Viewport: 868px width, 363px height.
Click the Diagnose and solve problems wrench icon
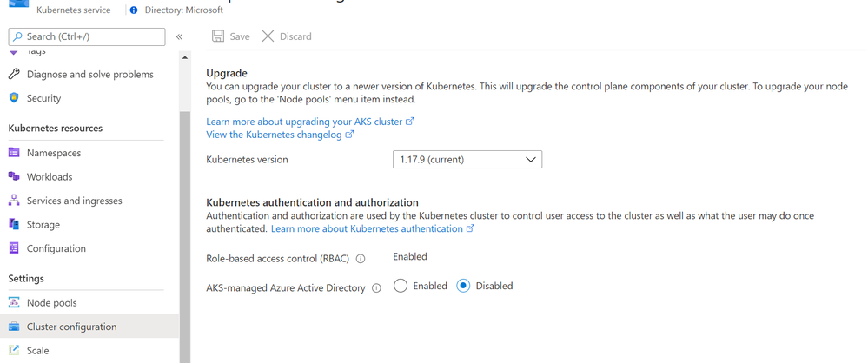pyautogui.click(x=15, y=74)
